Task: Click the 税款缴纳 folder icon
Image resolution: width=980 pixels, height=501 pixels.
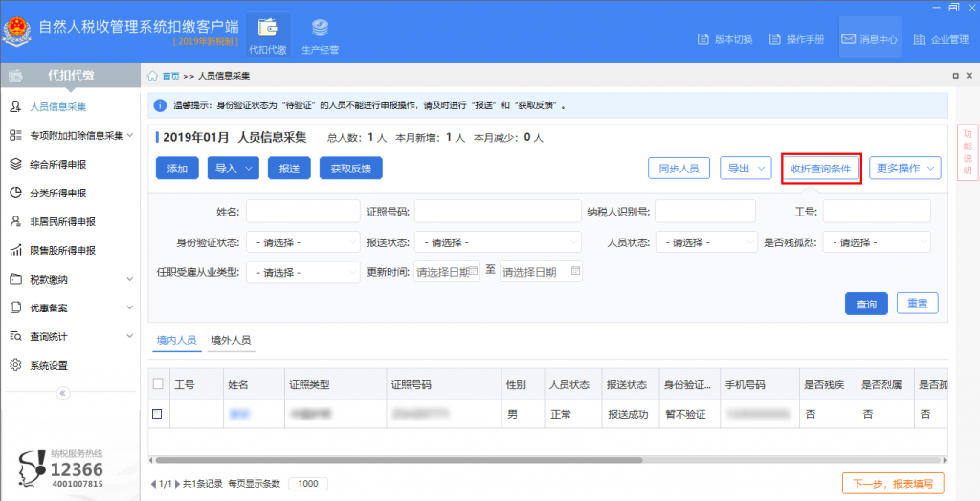Action: [15, 279]
